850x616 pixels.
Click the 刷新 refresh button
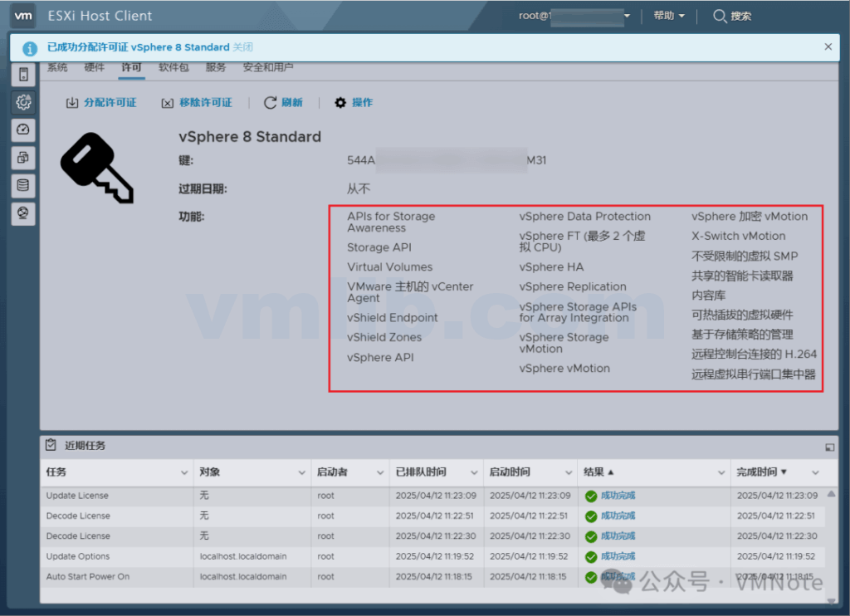[283, 103]
